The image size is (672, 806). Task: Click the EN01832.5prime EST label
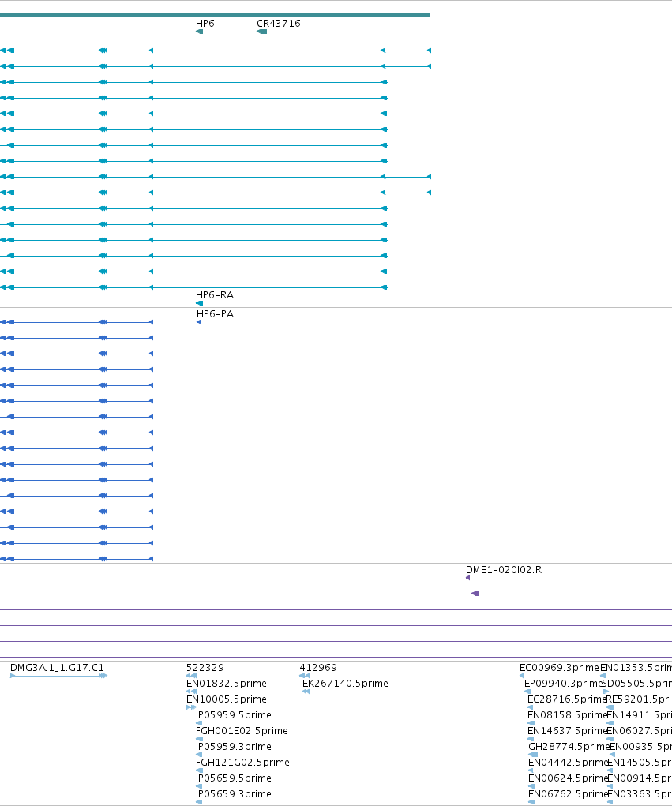tap(226, 684)
